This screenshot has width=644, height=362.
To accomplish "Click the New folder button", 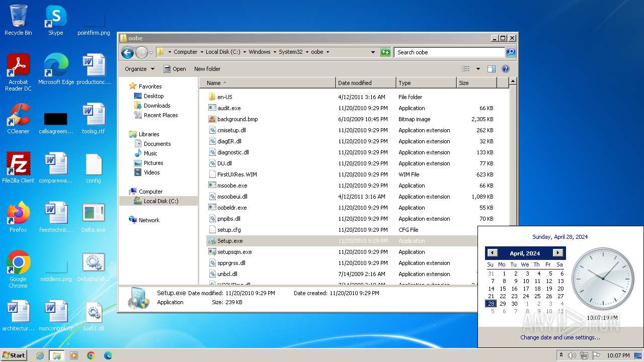I will (207, 69).
